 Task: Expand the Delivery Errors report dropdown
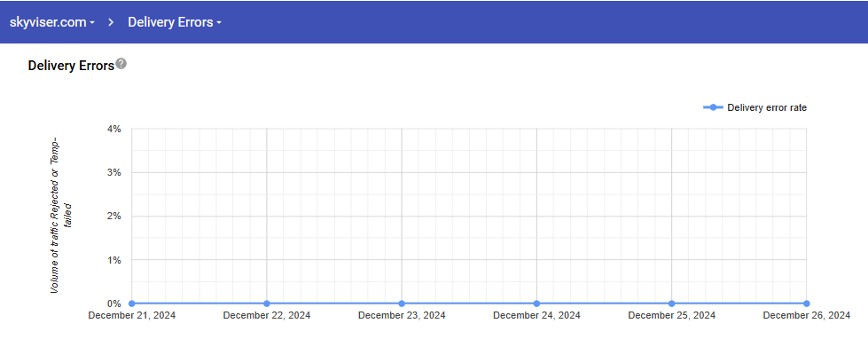(x=174, y=22)
